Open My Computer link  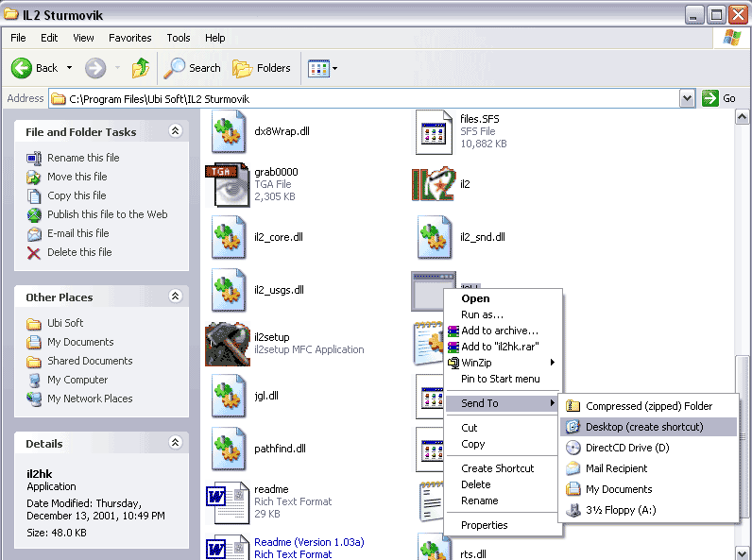point(77,380)
